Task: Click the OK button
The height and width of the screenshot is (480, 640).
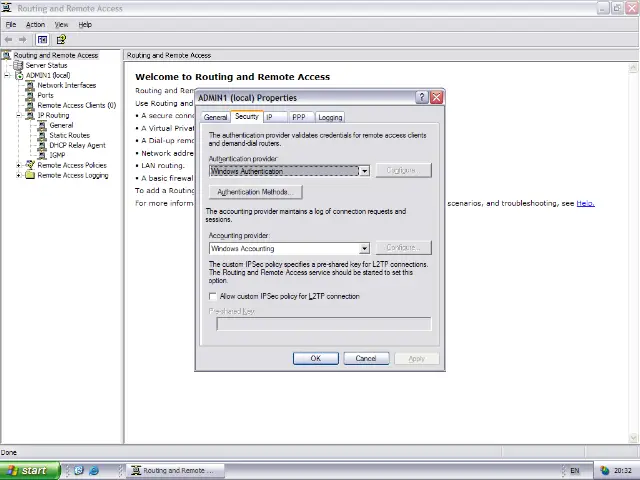Action: pos(316,358)
